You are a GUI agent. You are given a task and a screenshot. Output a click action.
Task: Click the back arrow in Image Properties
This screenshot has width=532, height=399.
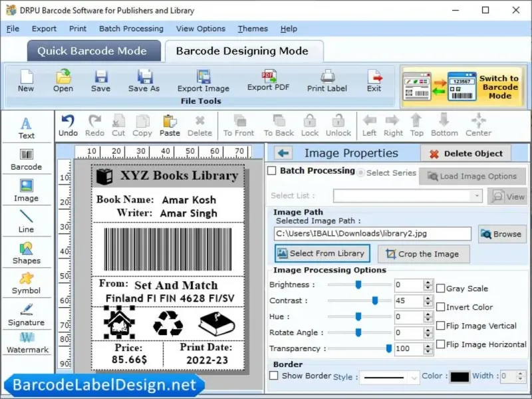click(x=283, y=153)
